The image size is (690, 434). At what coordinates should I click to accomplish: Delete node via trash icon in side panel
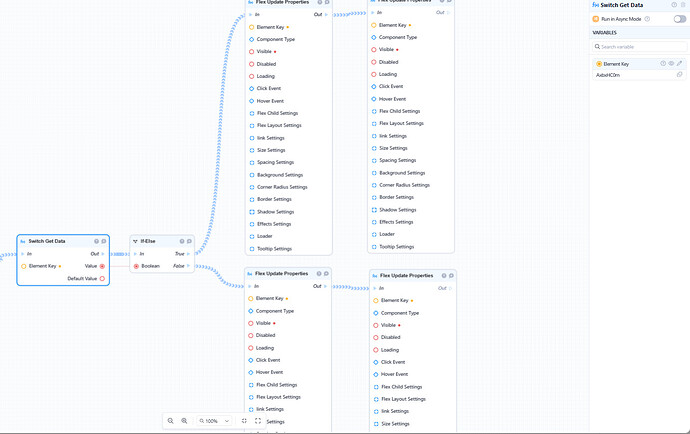coord(683,5)
